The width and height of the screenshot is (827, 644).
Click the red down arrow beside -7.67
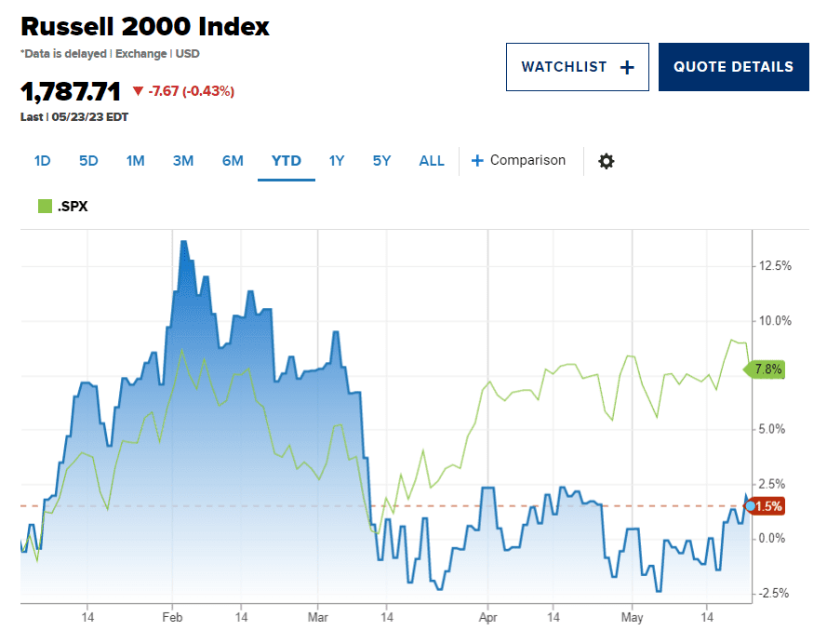pyautogui.click(x=138, y=90)
